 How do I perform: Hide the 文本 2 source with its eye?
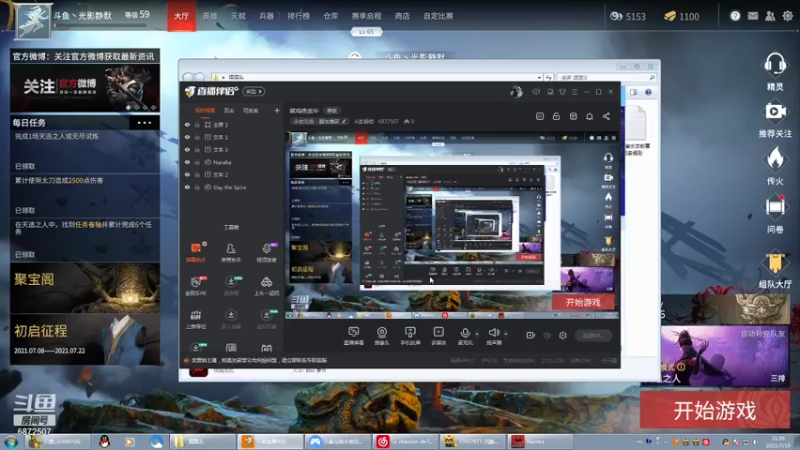[x=187, y=174]
